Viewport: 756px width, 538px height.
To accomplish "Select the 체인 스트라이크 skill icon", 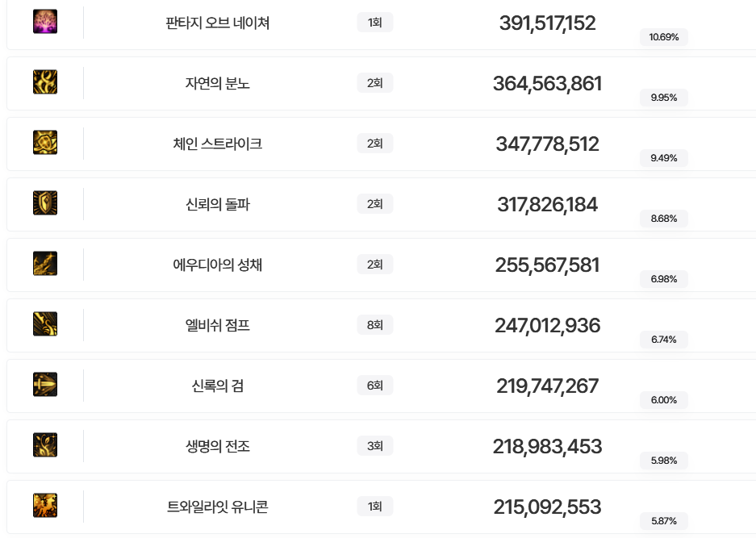I will 45,143.
